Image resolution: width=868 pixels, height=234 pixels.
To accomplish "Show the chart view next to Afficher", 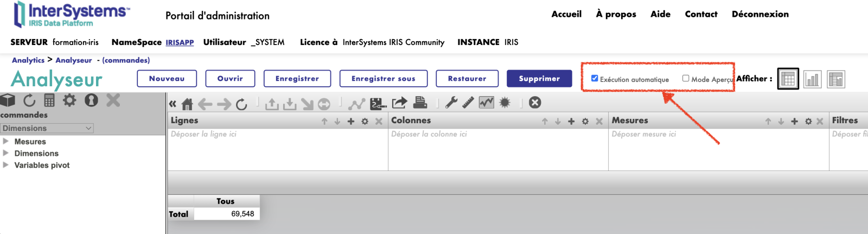I will 812,79.
